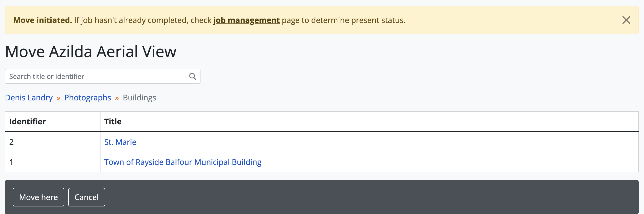Screen dimensions: 644x214
Task: Go to Denis Landry breadcrumb
Action: coord(29,97)
